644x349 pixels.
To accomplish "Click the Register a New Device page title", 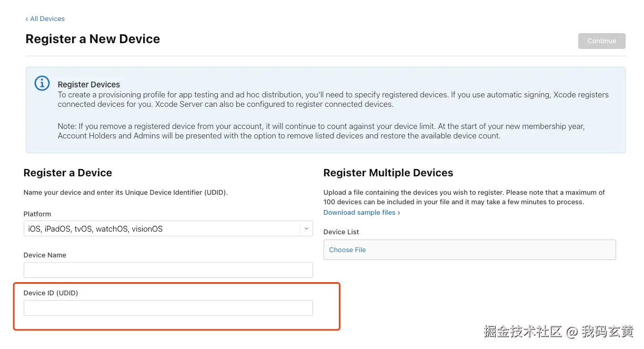I will pos(93,39).
